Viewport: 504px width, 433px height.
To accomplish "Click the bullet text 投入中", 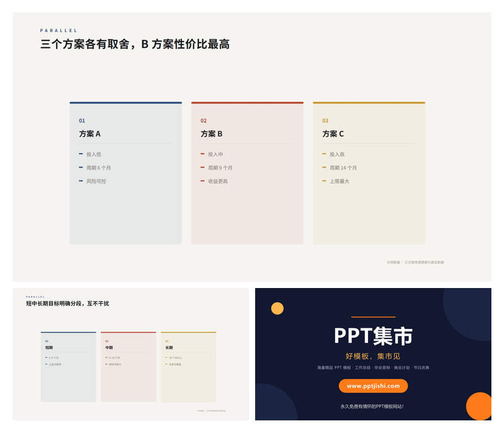I will click(x=215, y=154).
